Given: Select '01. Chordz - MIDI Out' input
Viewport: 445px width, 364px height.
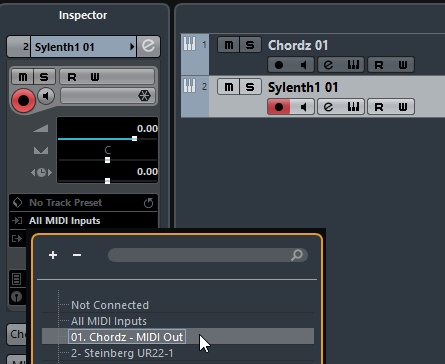Looking at the screenshot, I should click(x=127, y=337).
